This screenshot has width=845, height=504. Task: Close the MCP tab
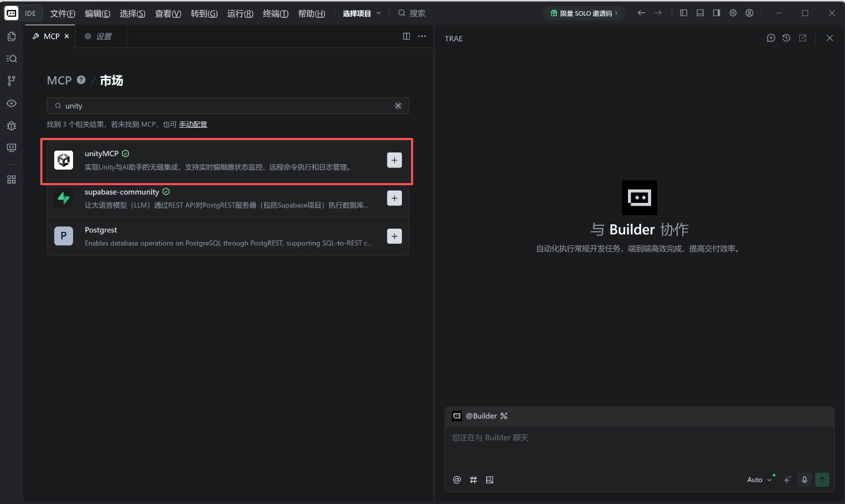pyautogui.click(x=67, y=36)
